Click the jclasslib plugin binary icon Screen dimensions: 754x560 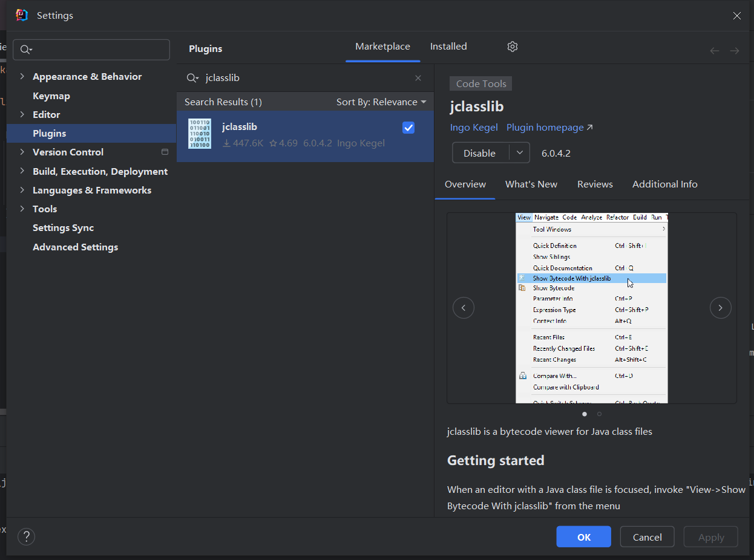pyautogui.click(x=200, y=134)
